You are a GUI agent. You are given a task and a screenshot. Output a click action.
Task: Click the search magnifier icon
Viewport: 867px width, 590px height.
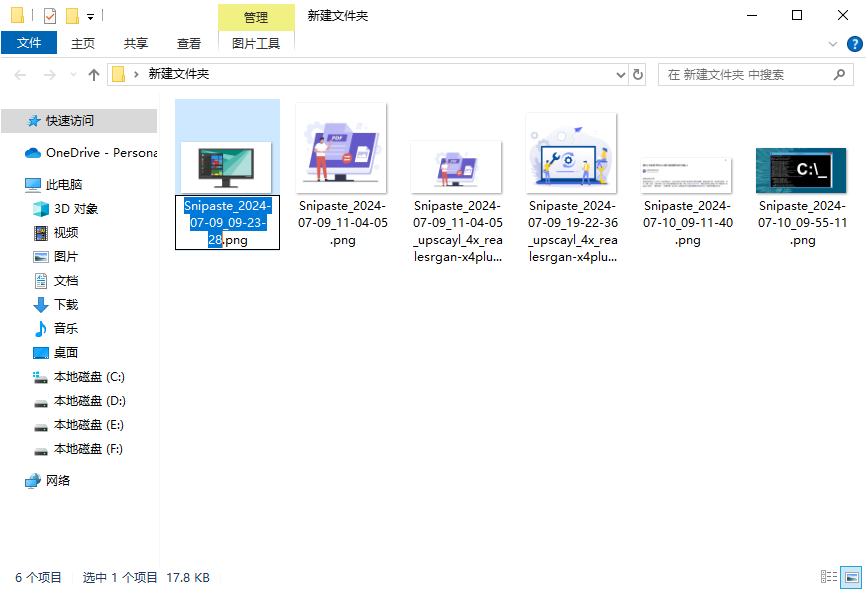(x=839, y=75)
